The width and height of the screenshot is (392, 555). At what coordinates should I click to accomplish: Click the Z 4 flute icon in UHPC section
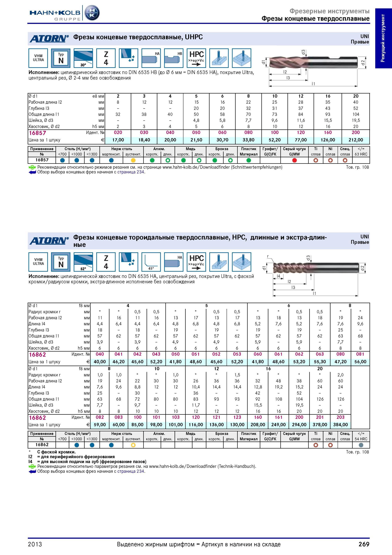(106, 58)
